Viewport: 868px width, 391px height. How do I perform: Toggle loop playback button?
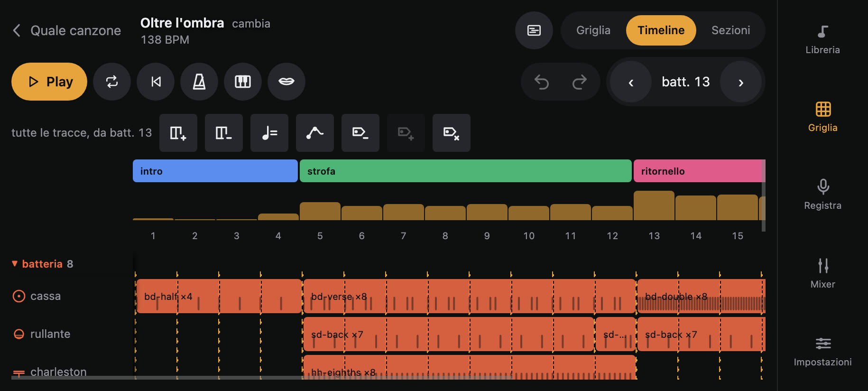coord(112,82)
